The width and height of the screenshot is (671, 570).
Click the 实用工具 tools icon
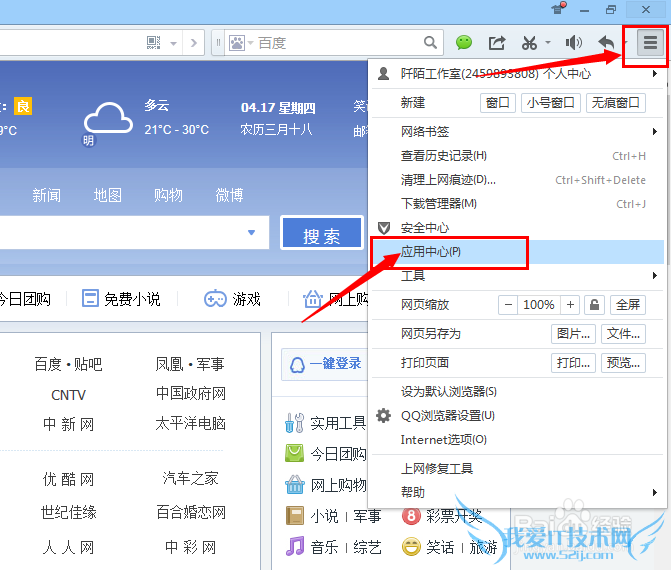294,423
